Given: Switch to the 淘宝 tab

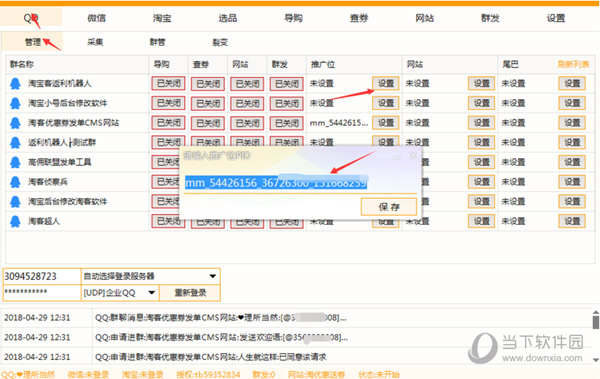Looking at the screenshot, I should pos(162,18).
